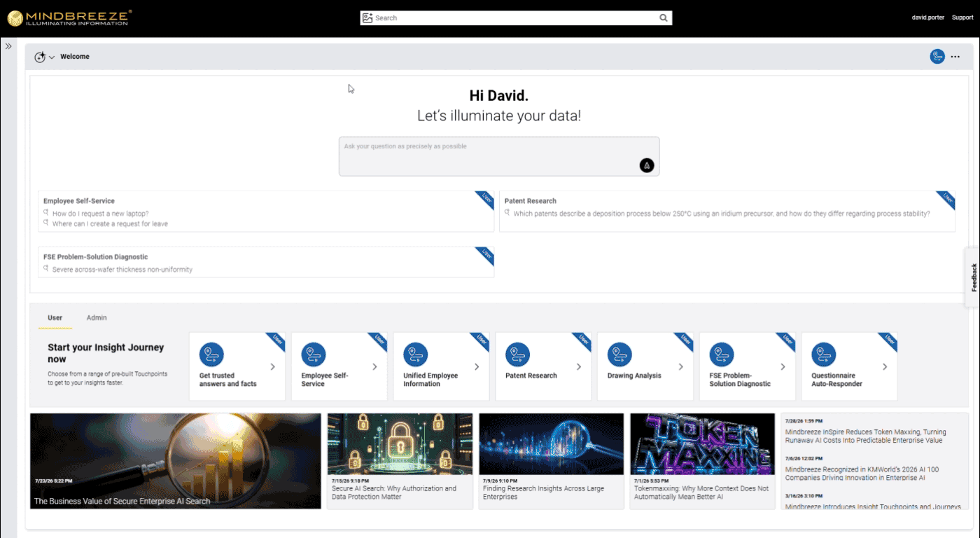Select the User tab

click(x=55, y=317)
